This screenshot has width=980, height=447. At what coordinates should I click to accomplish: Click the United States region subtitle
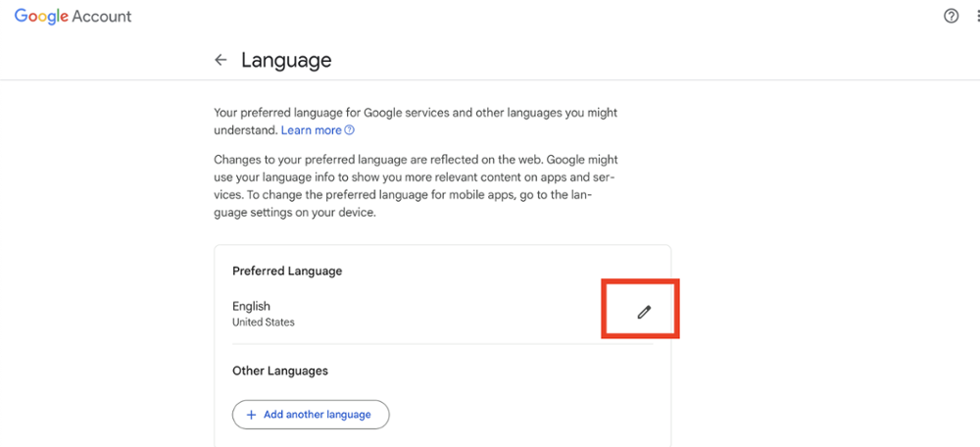[x=263, y=323]
